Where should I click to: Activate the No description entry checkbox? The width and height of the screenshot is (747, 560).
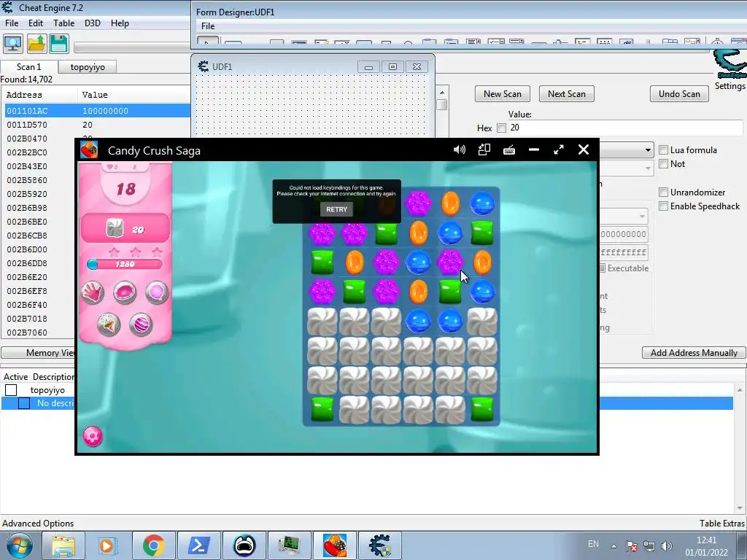tap(24, 403)
